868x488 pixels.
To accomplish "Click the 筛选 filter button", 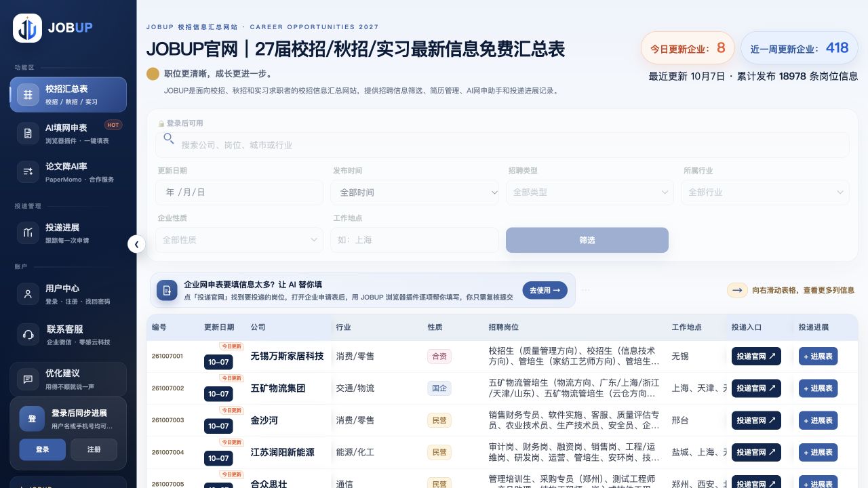I will pyautogui.click(x=587, y=240).
